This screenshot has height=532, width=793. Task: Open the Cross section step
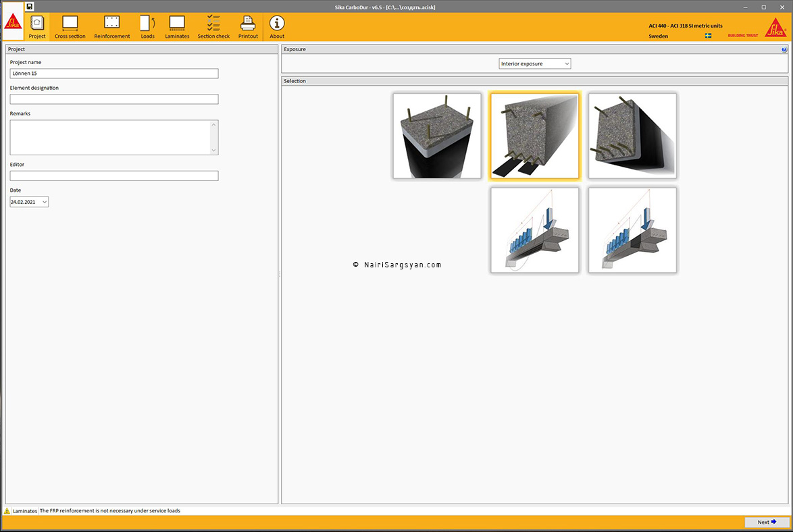pos(70,27)
